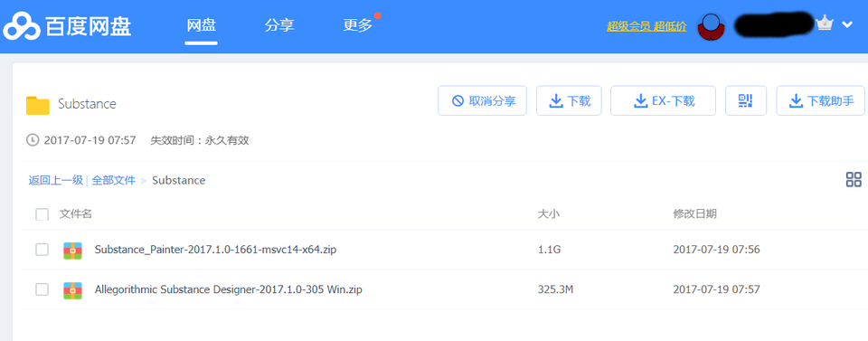868x341 pixels.
Task: Open the 网盘 tab
Action: (x=201, y=25)
